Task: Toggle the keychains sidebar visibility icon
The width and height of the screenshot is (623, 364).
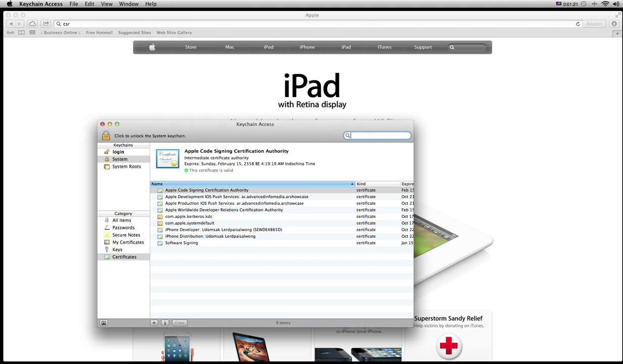Action: (x=104, y=323)
